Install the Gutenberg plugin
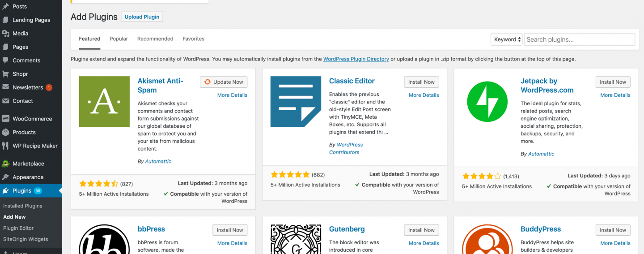Image resolution: width=644 pixels, height=254 pixels. point(421,230)
